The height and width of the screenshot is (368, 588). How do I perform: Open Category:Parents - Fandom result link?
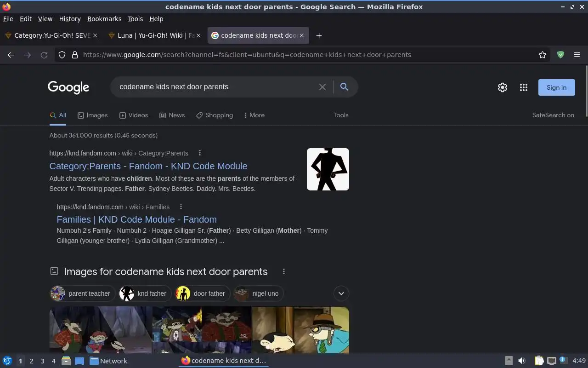148,166
